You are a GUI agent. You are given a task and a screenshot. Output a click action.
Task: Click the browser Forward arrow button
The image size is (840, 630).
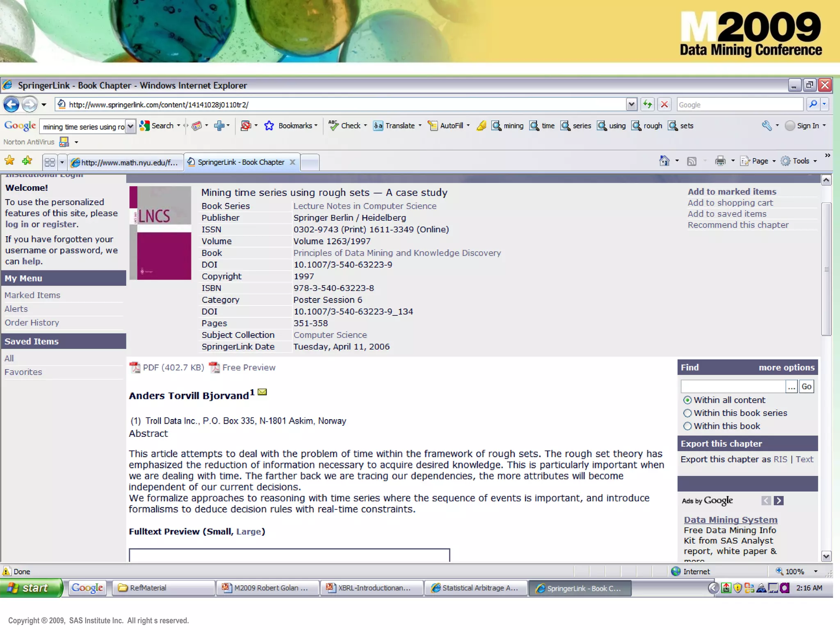[29, 105]
